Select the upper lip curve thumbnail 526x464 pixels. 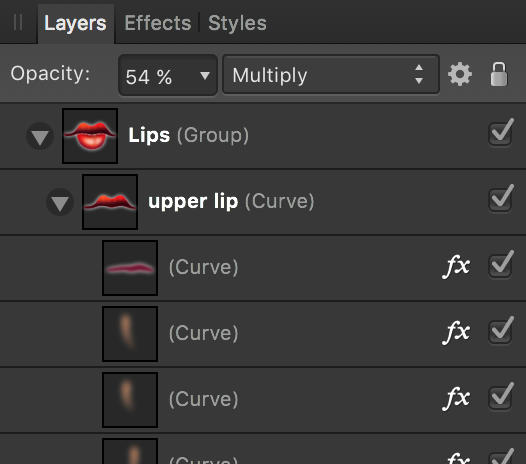[110, 202]
